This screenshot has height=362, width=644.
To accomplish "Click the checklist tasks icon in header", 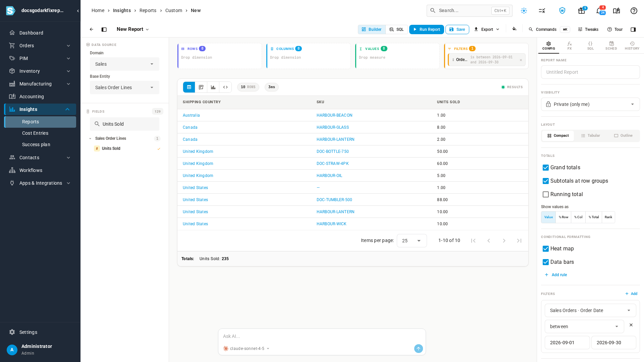I will (542, 11).
